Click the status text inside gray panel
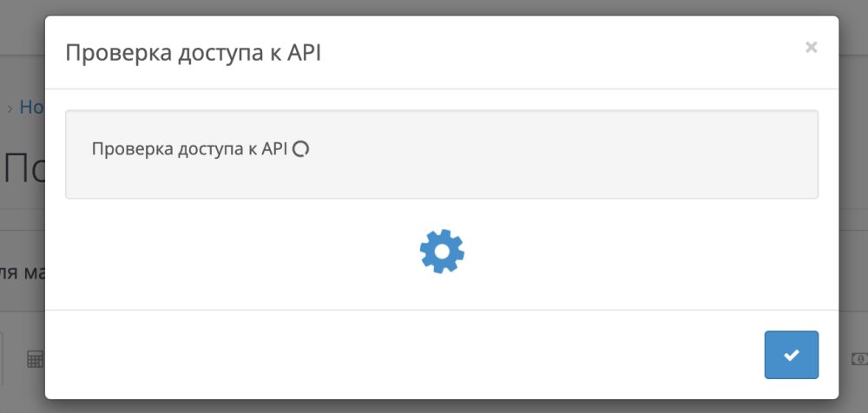Image resolution: width=868 pixels, height=413 pixels. pyautogui.click(x=189, y=149)
